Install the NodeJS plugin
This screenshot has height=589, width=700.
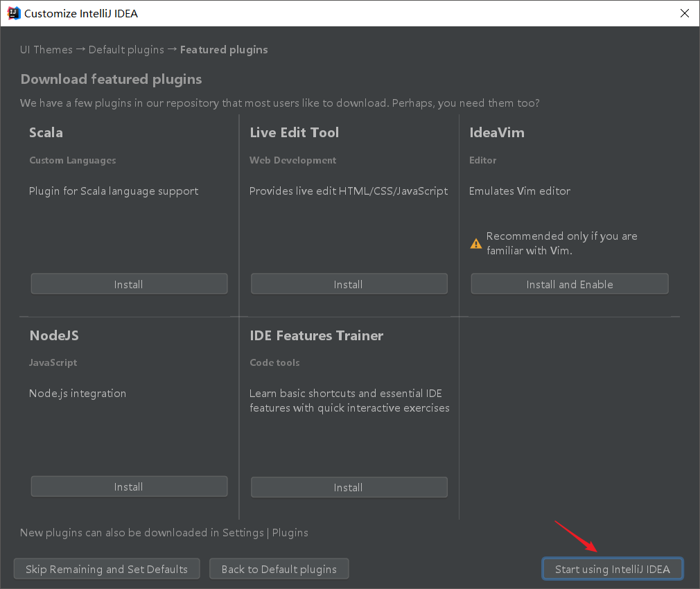tap(129, 486)
